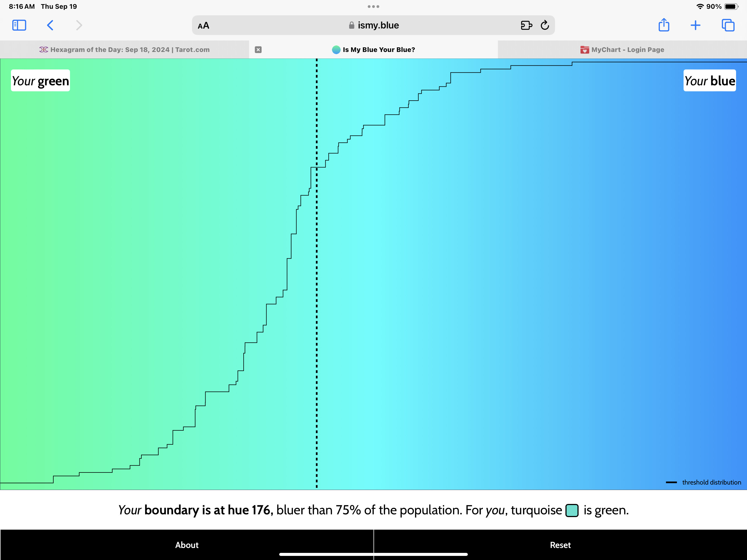The image size is (747, 560).
Task: Tap the forward navigation arrow
Action: coord(79,25)
